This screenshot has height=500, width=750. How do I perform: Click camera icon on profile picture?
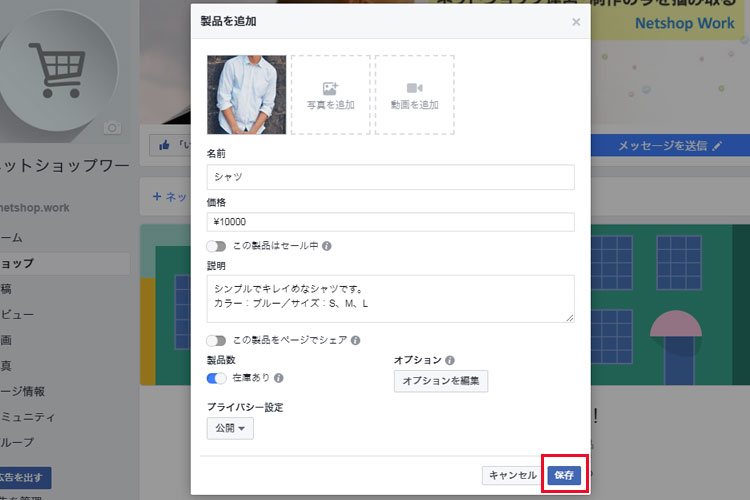[x=112, y=128]
